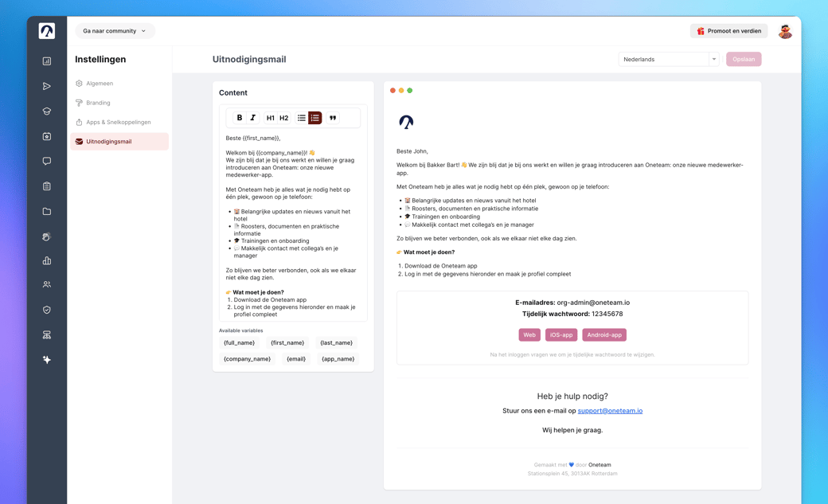Apply H1 heading style
The image size is (828, 504).
pyautogui.click(x=271, y=118)
